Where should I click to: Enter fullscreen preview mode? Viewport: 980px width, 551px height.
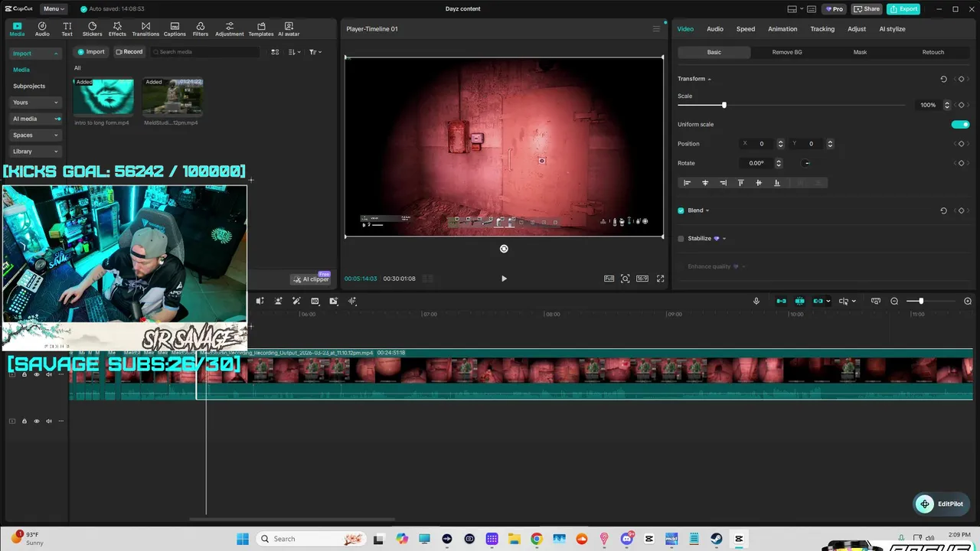click(660, 279)
